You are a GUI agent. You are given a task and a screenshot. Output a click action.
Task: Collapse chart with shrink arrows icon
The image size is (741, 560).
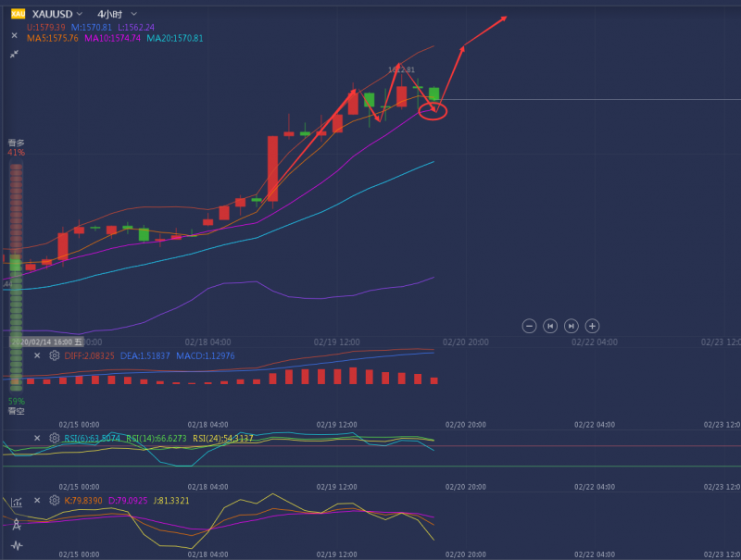click(14, 54)
